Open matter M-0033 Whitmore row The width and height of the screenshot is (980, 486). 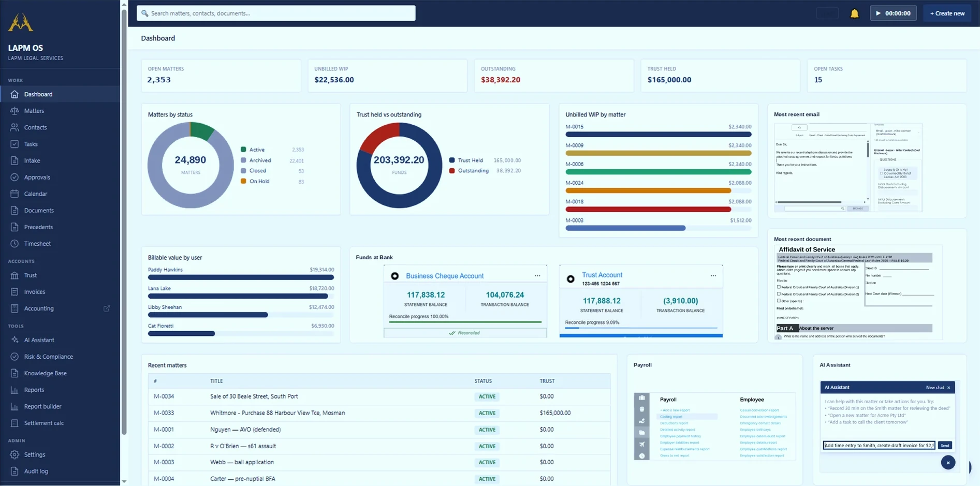[x=379, y=413]
